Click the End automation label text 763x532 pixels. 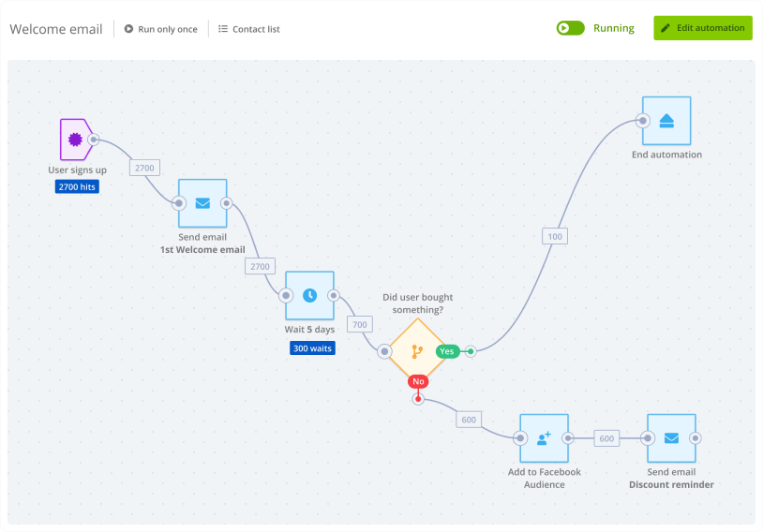pyautogui.click(x=666, y=155)
